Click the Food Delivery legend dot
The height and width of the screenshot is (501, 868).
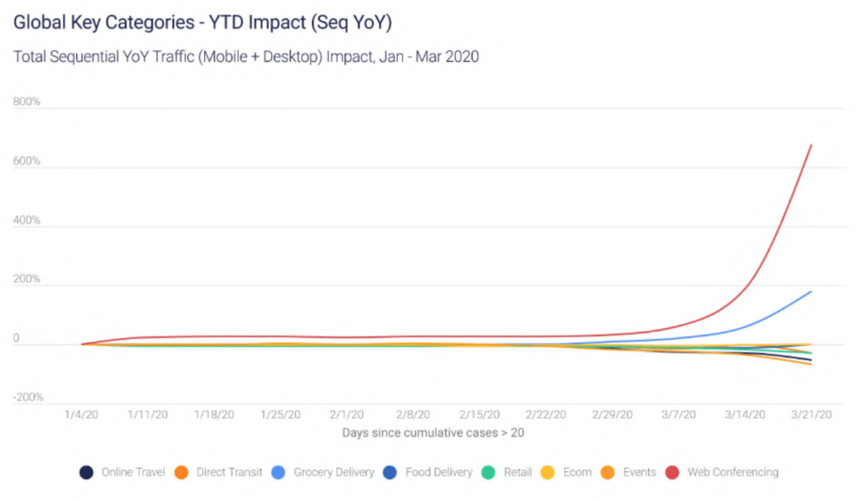coord(389,472)
